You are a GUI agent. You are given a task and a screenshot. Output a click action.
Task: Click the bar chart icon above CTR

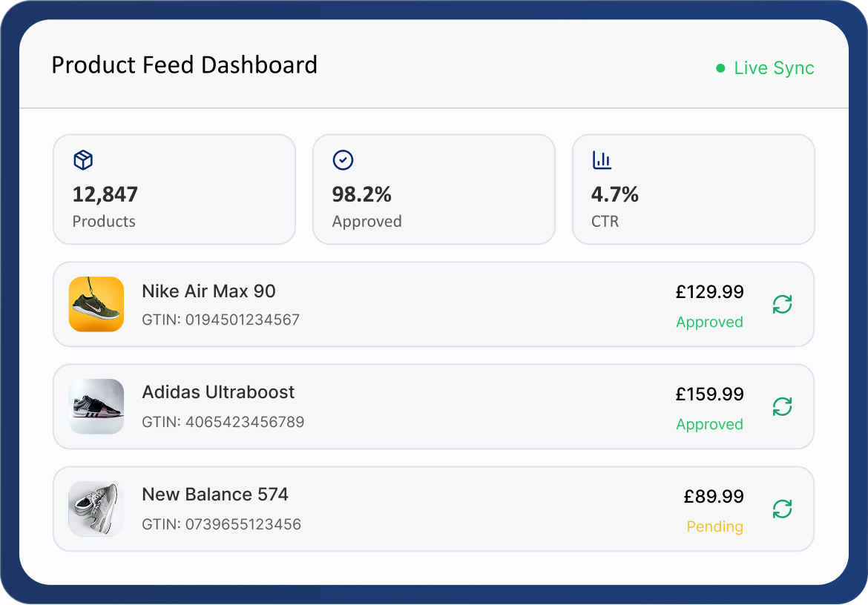click(602, 160)
